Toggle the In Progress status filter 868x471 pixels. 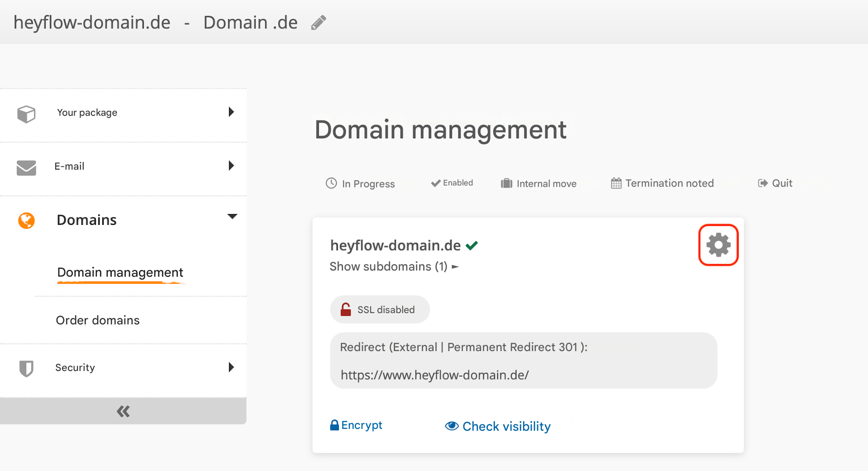(360, 183)
